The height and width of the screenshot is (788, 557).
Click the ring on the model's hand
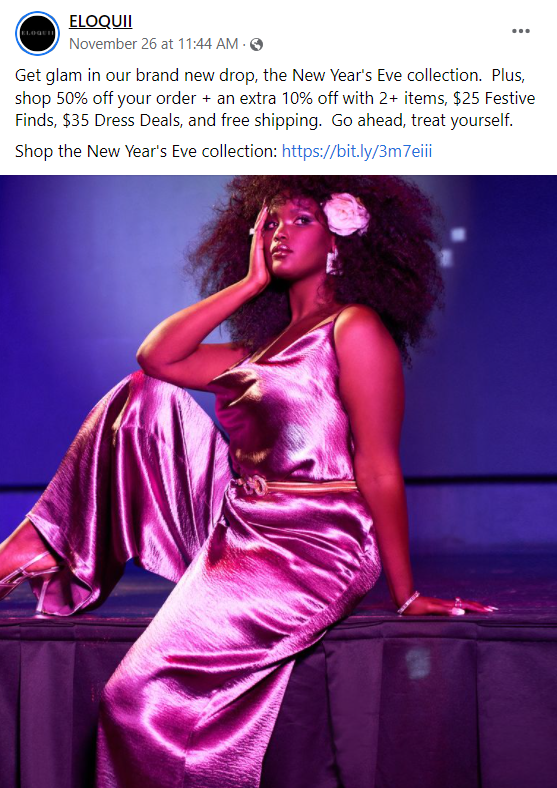(457, 606)
